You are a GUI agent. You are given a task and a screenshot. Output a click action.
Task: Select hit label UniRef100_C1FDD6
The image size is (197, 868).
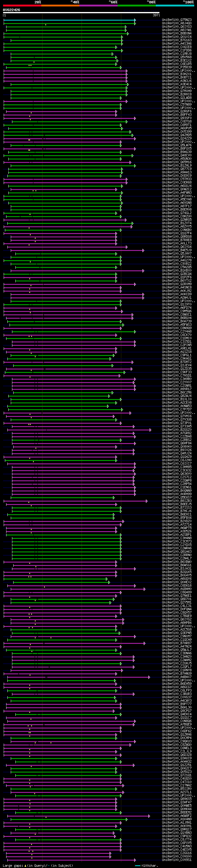click(x=177, y=50)
